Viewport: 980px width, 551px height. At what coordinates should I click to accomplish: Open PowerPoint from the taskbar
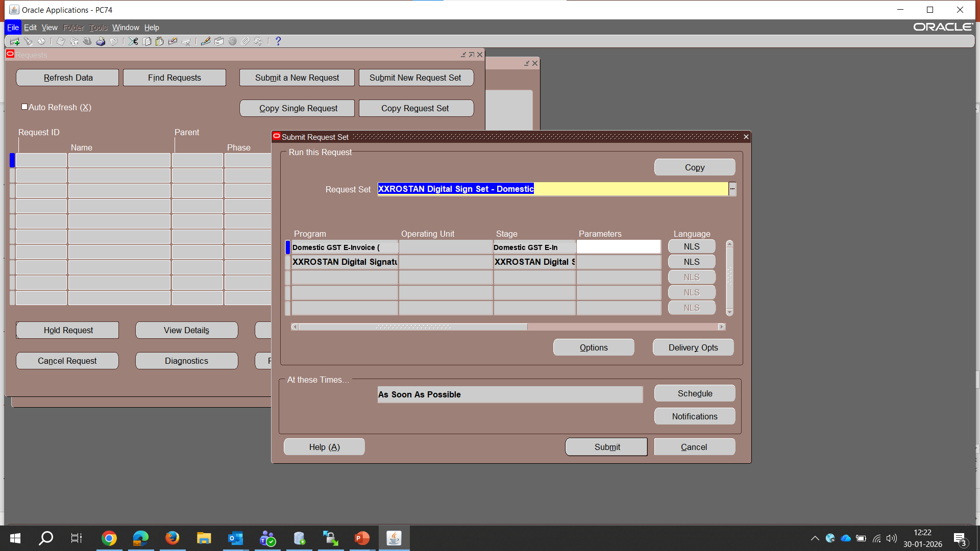(x=362, y=538)
